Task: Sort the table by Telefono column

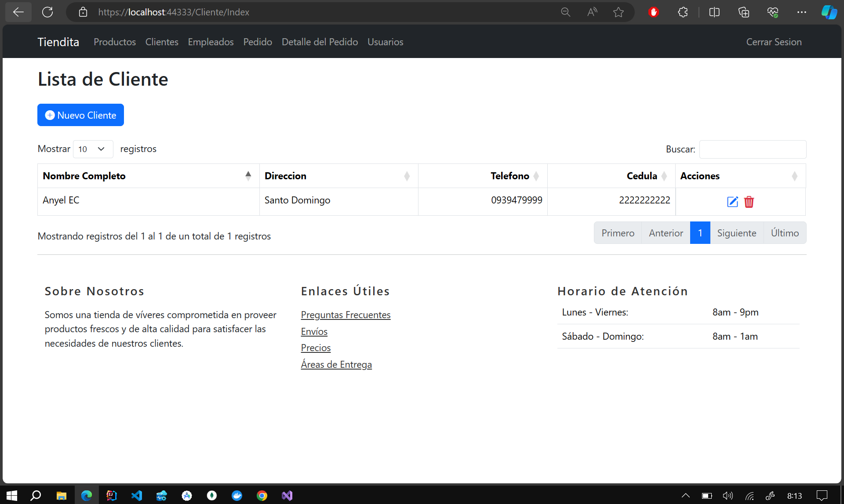Action: point(509,176)
